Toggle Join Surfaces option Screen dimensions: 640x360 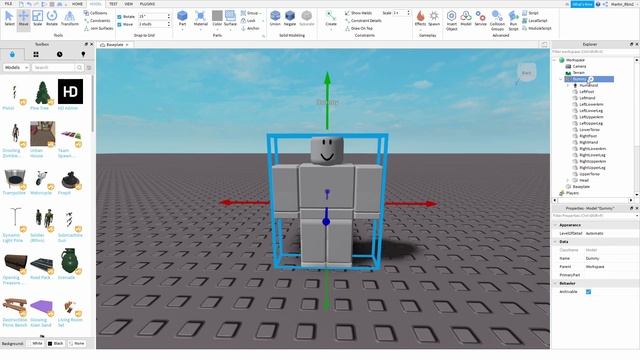click(99, 28)
